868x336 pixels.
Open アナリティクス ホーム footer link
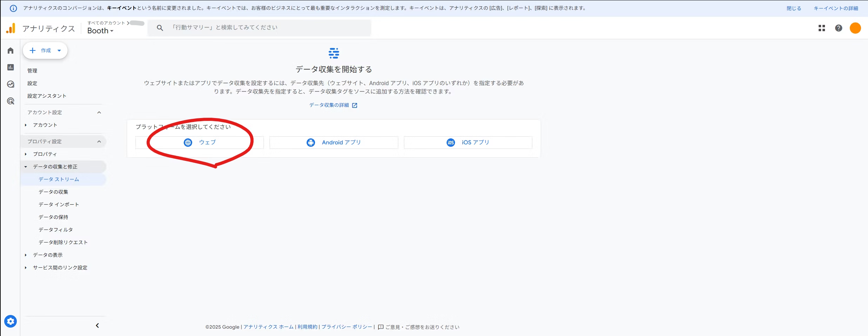coord(268,327)
